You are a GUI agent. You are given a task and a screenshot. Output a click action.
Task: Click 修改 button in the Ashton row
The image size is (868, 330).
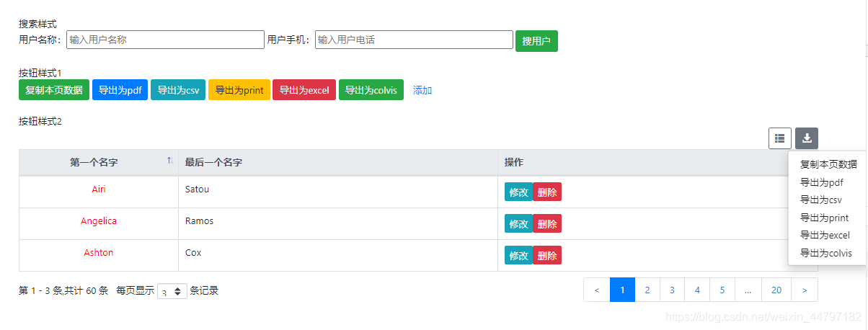[519, 255]
